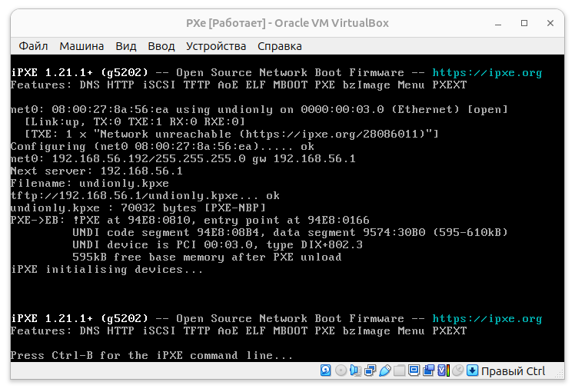Minimize the VirtualBox PXe window
Image resolution: width=575 pixels, height=392 pixels.
(498, 24)
